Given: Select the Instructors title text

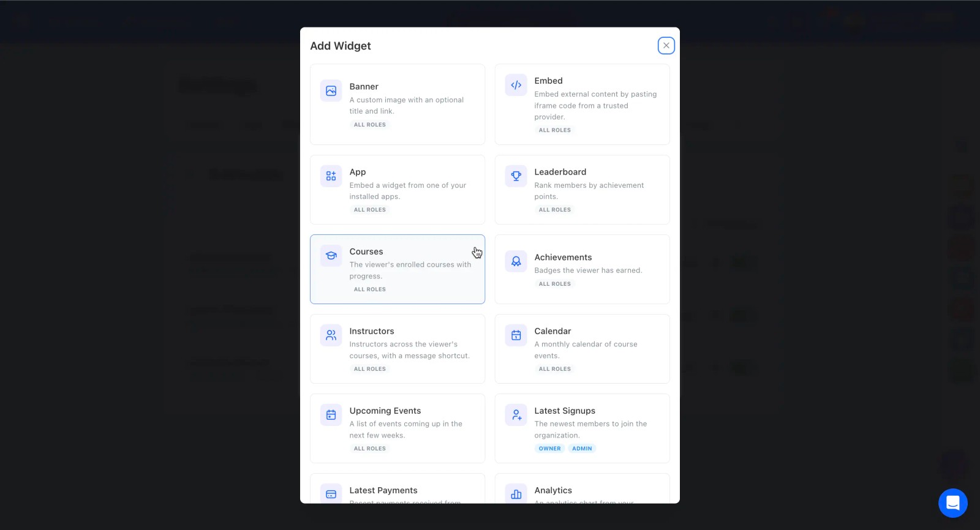Looking at the screenshot, I should [372, 331].
